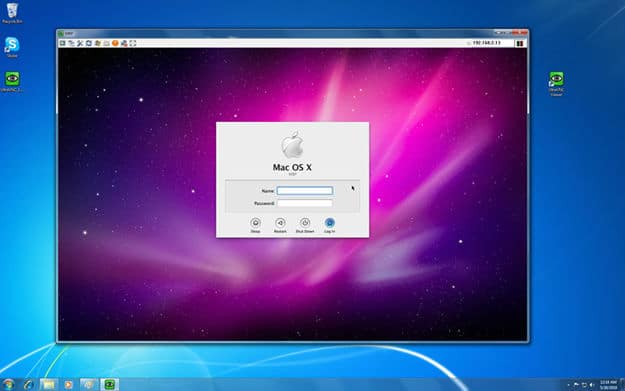Image resolution: width=625 pixels, height=391 pixels.
Task: Focus the Name field on Mac login
Action: point(305,191)
